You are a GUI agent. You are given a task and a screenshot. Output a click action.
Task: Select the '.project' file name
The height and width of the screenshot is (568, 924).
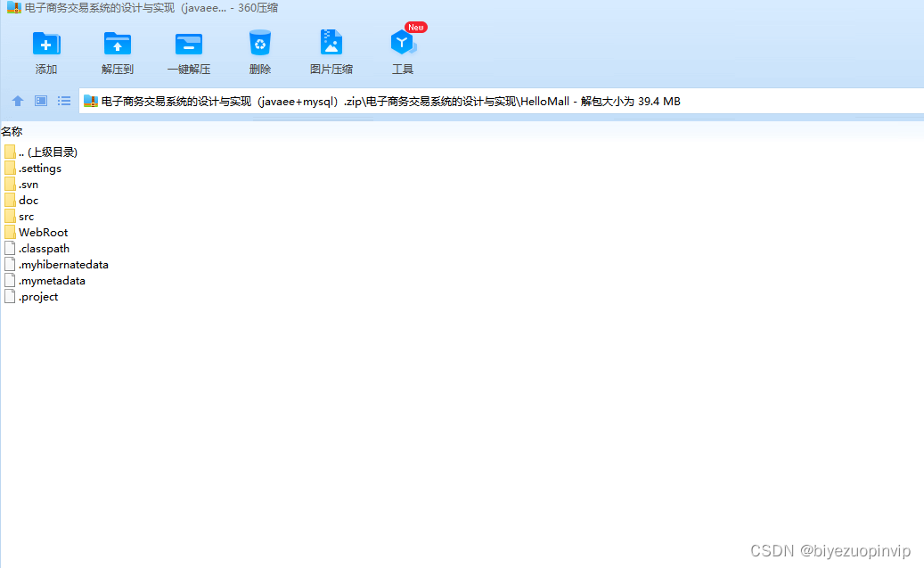pos(38,297)
